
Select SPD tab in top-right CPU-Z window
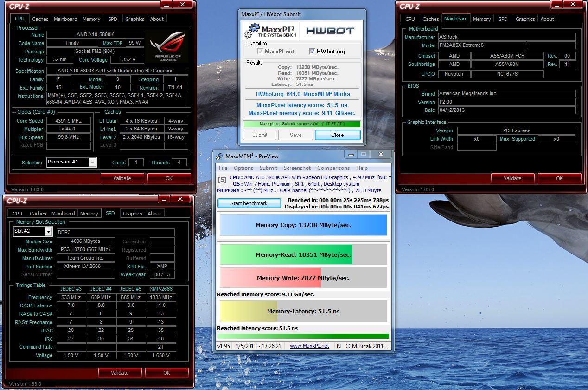click(503, 19)
